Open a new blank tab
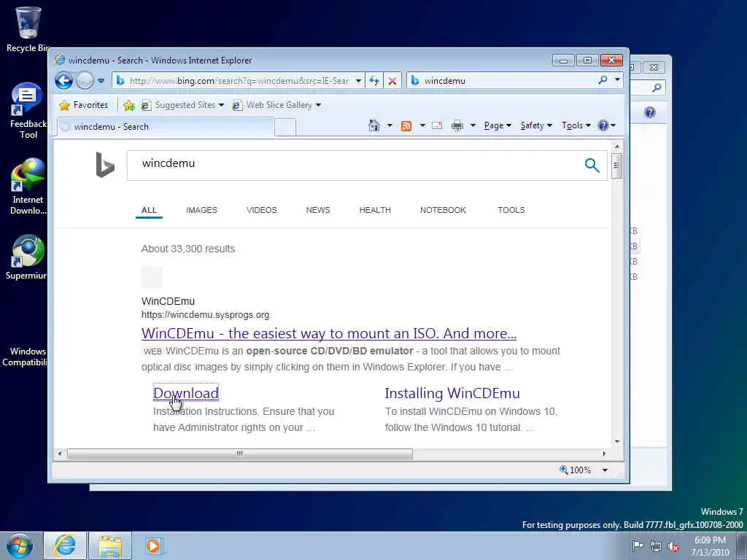This screenshot has height=560, width=747. point(285,128)
